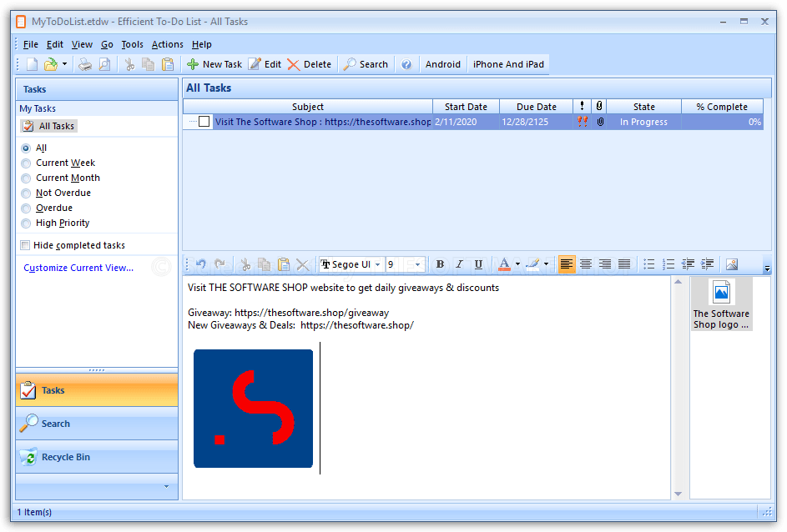Sort by Start Date column

466,107
